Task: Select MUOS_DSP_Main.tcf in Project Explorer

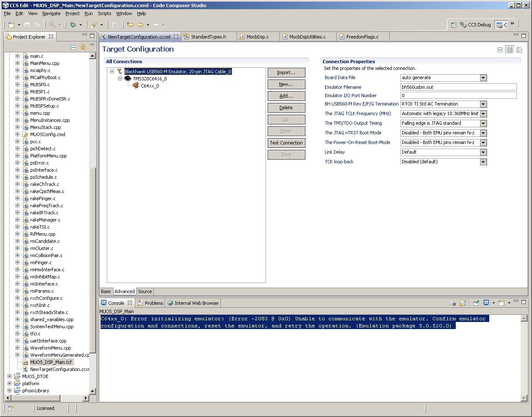Action: pos(51,362)
